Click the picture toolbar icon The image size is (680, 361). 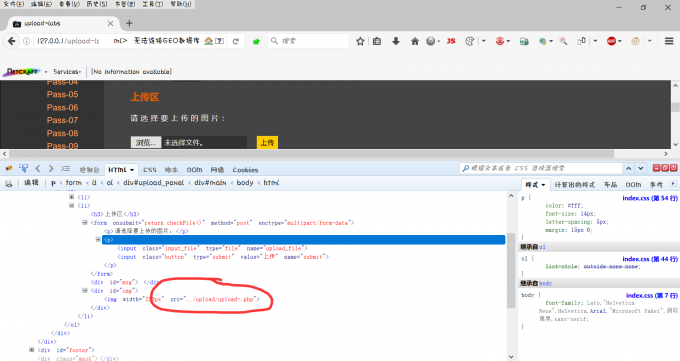[x=524, y=41]
